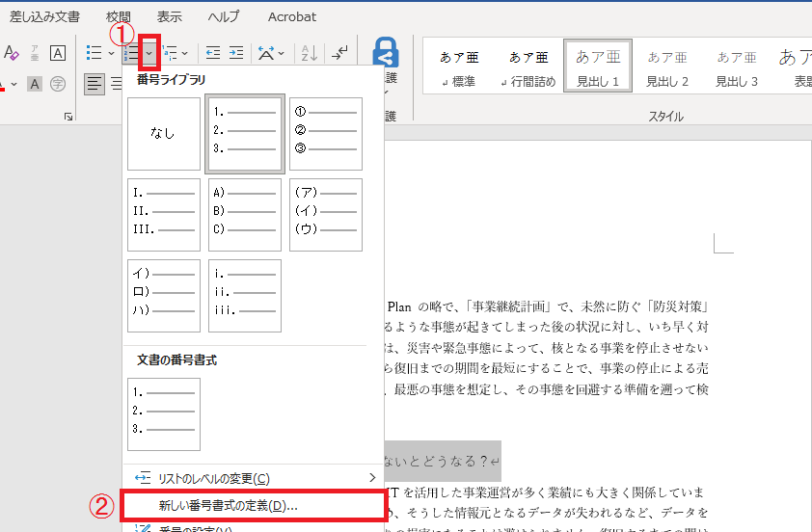Choose the (ア)(イ)(ウ) numbering format
The height and width of the screenshot is (532, 812).
point(326,215)
